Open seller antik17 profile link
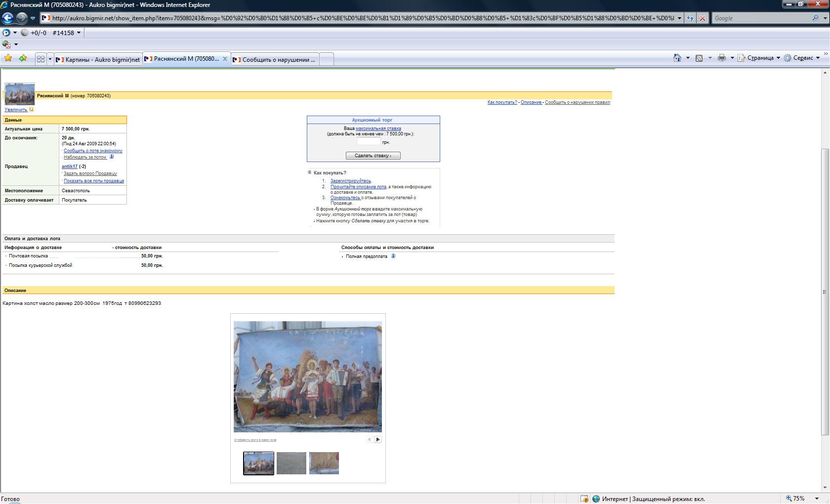Image resolution: width=830 pixels, height=504 pixels. pyautogui.click(x=69, y=167)
